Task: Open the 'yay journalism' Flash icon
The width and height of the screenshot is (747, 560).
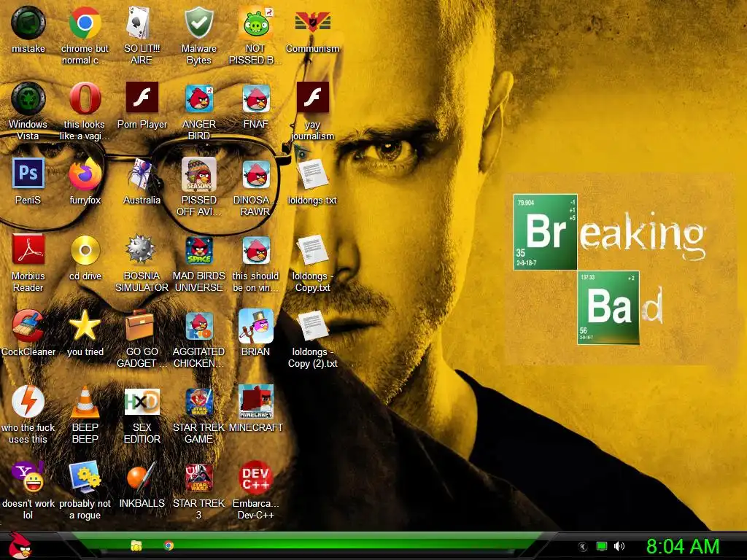Action: (312, 98)
